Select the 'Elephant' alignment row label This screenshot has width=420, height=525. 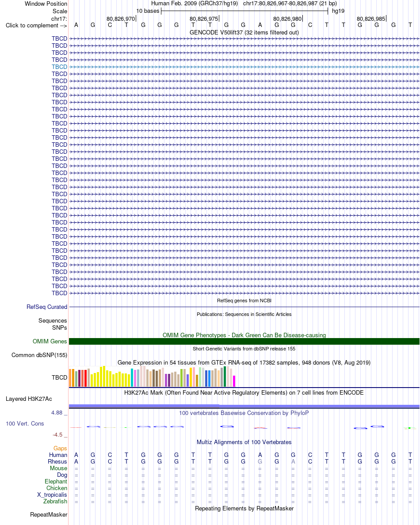pyautogui.click(x=56, y=482)
